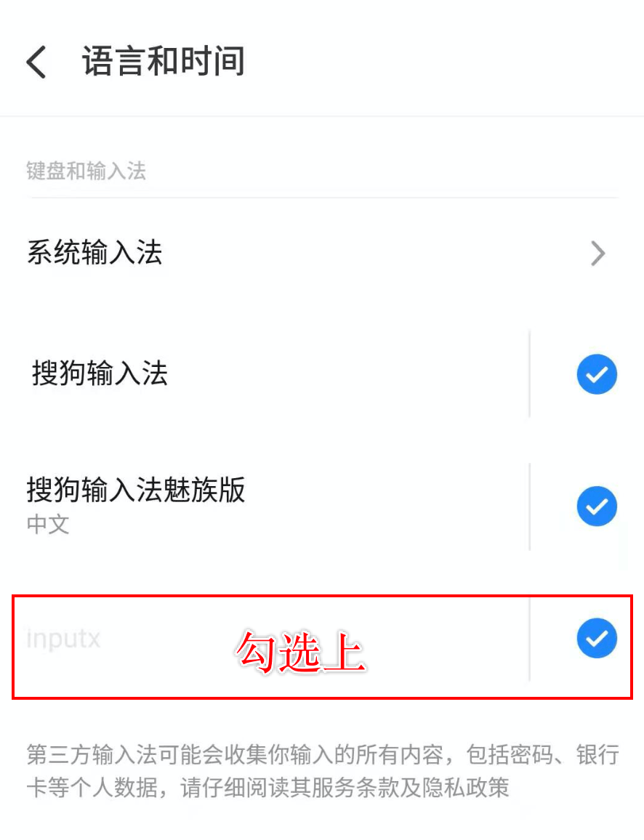Select the 系统输入法 row label
The height and width of the screenshot is (840, 644).
coord(94,252)
